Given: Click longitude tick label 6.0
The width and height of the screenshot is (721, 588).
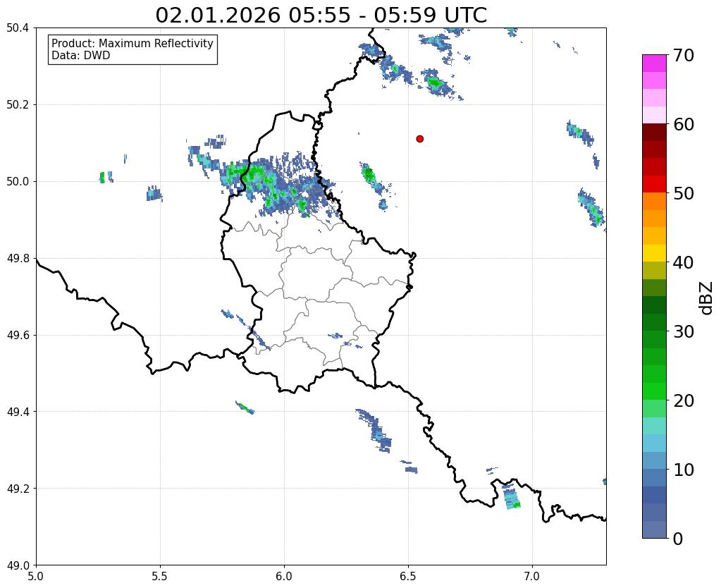Looking at the screenshot, I should pyautogui.click(x=284, y=576).
